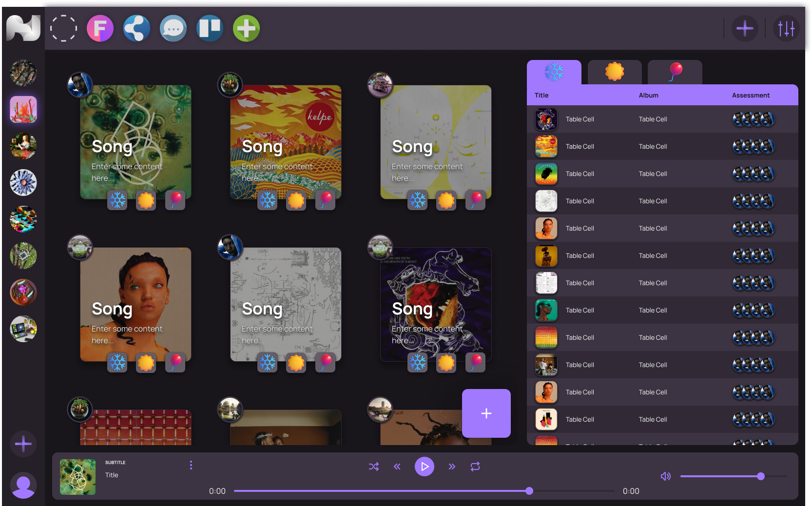Click the Assessment column header
812x506 pixels.
pyautogui.click(x=751, y=96)
